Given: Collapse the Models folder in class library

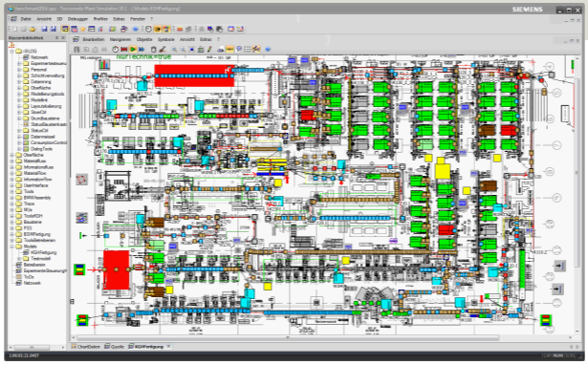Looking at the screenshot, I should click(x=12, y=247).
